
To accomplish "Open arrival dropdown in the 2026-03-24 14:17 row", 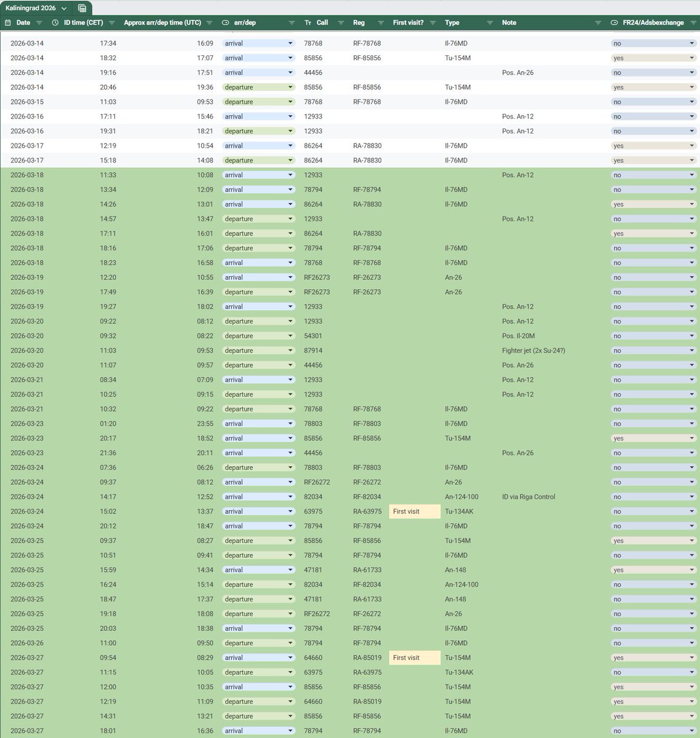I will pos(258,497).
